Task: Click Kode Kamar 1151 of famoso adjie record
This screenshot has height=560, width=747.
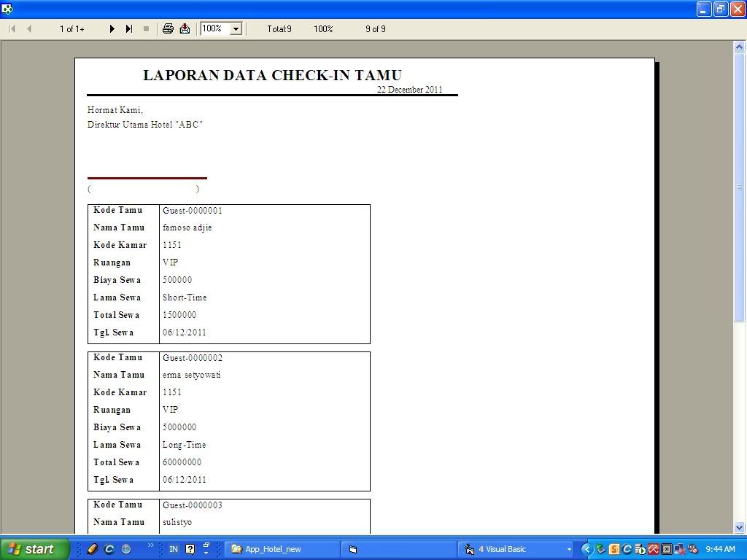Action: tap(172, 245)
